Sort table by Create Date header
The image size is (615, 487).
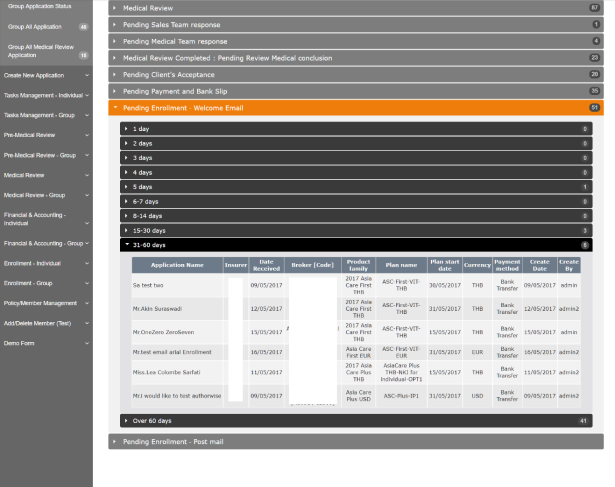click(540, 265)
